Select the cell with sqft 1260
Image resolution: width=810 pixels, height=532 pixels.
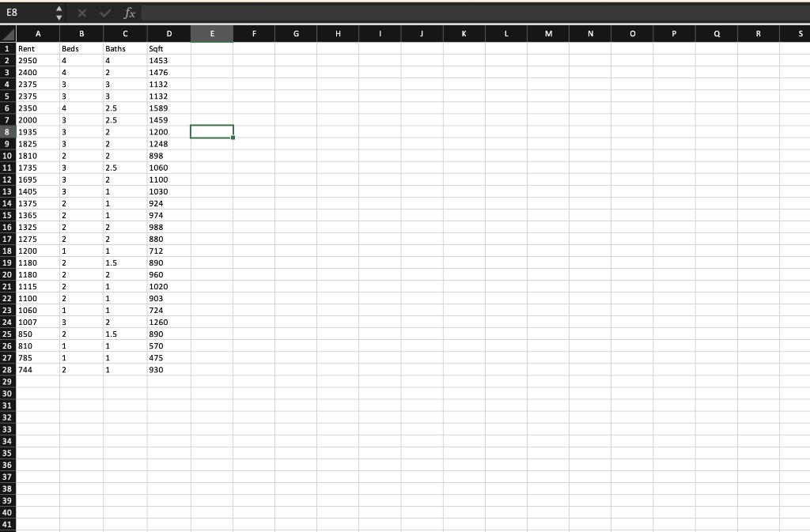169,322
